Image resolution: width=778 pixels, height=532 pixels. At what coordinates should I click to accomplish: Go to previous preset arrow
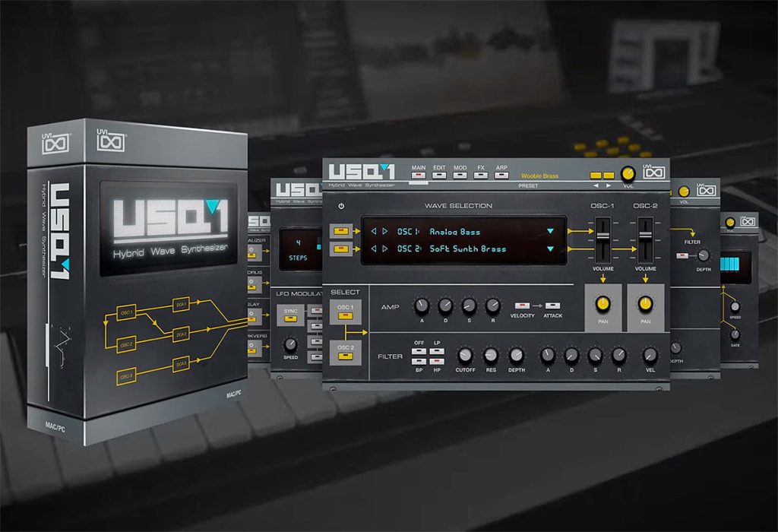pyautogui.click(x=596, y=185)
